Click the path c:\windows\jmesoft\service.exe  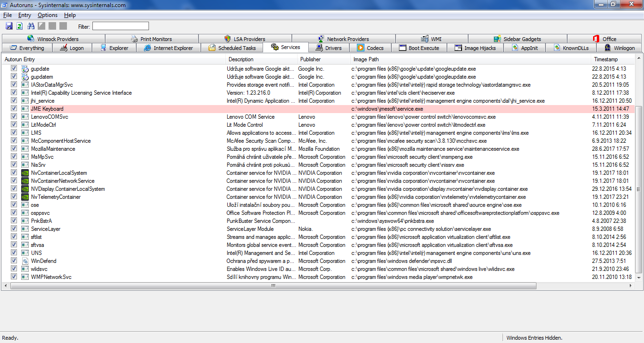[387, 109]
